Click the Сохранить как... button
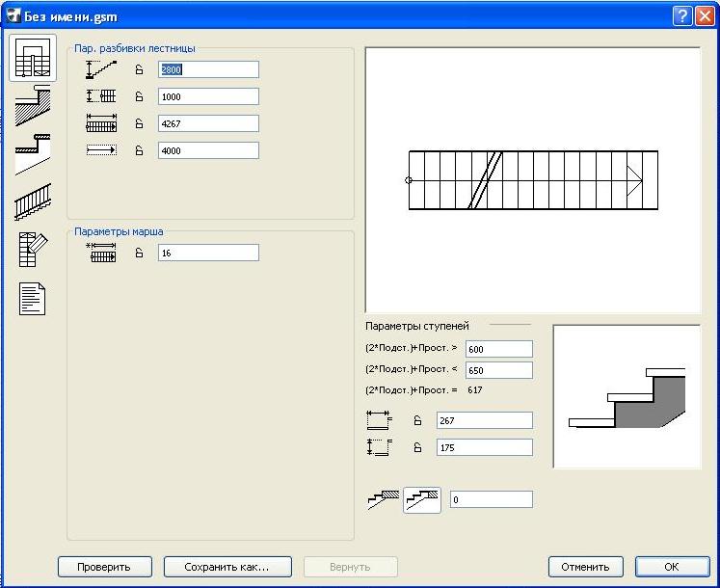The image size is (720, 588). click(227, 567)
